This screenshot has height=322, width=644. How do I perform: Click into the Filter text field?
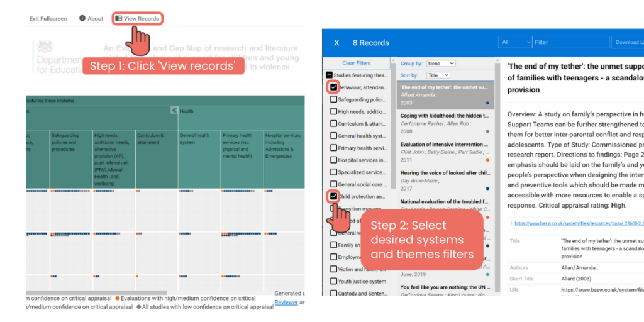[x=571, y=42]
